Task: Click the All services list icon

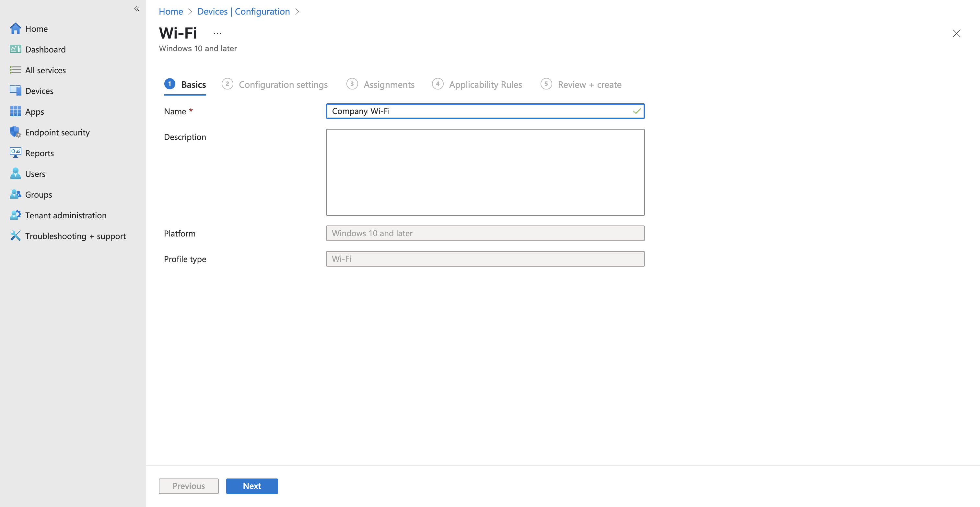Action: 15,70
